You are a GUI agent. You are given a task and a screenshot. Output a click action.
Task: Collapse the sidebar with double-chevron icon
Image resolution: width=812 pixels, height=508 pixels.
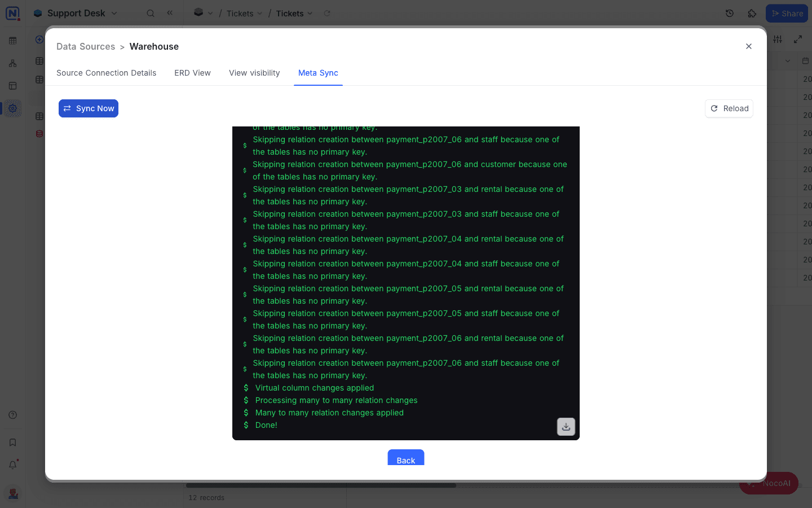pos(170,13)
